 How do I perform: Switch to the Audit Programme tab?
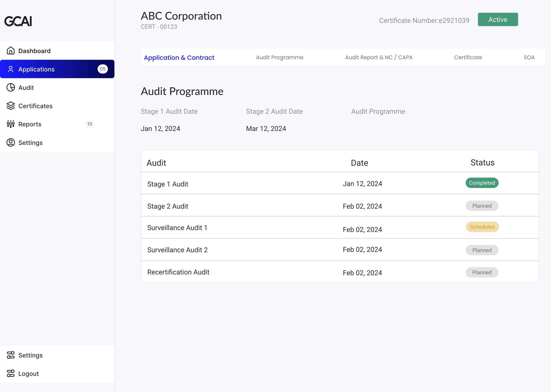(x=279, y=58)
